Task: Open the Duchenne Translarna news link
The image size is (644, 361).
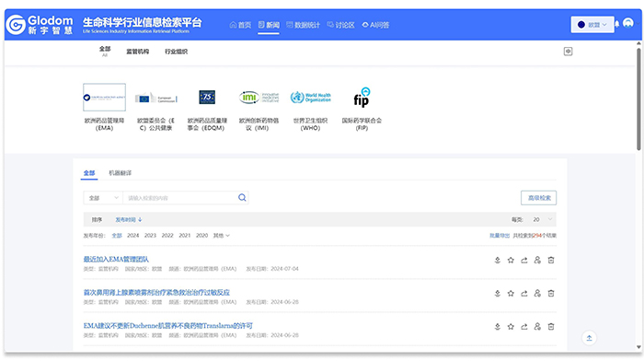Action: pos(168,326)
